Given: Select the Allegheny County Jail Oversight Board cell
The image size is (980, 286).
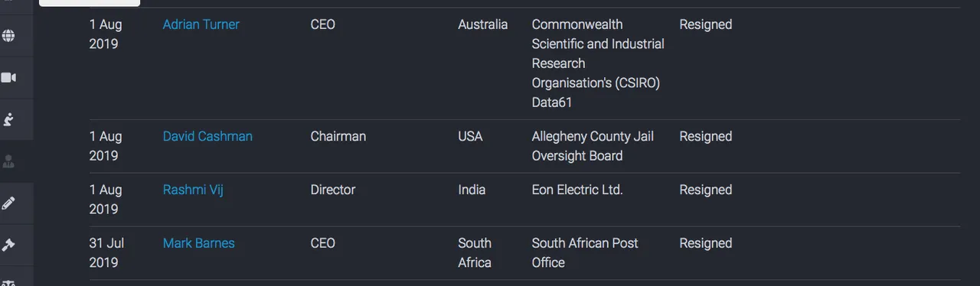Looking at the screenshot, I should coord(593,146).
